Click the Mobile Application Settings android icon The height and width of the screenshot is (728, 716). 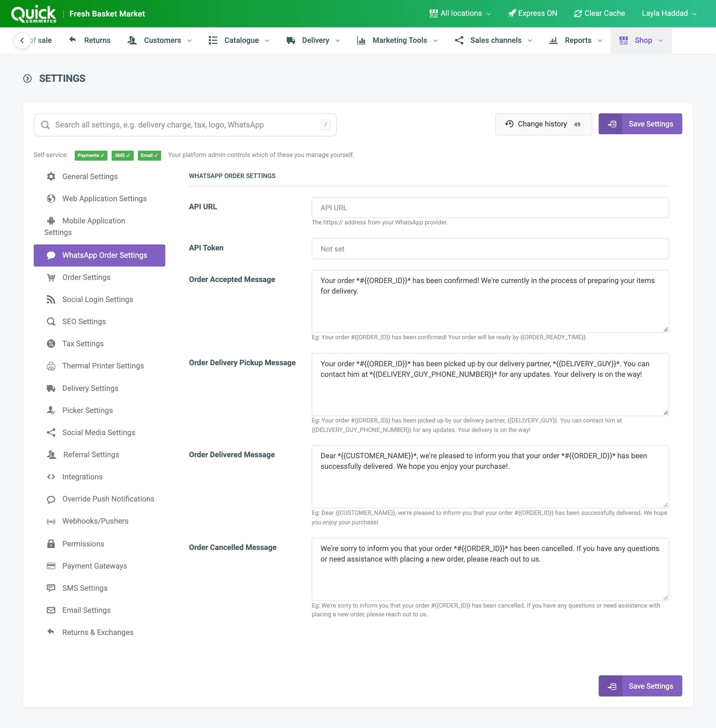[x=51, y=221]
